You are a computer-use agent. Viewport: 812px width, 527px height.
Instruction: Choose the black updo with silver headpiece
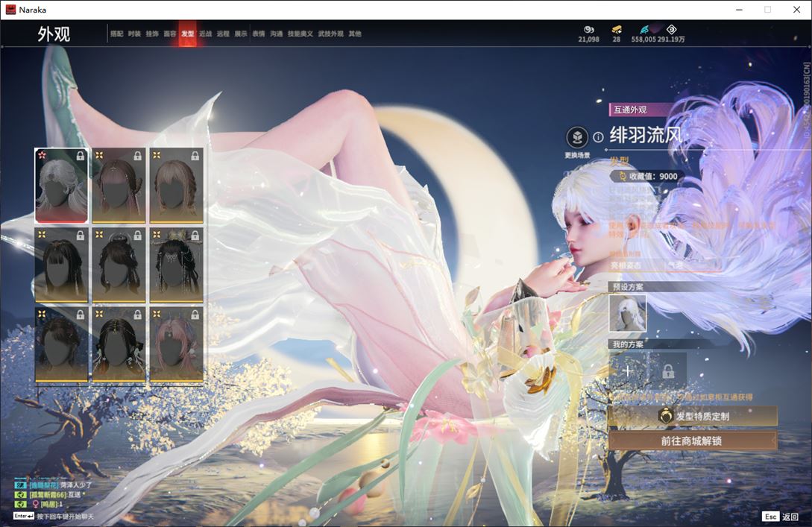point(119,265)
